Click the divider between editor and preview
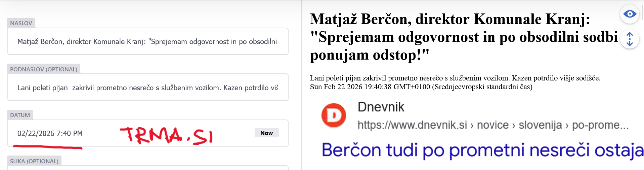Viewport: 644px width, 170px height. 302,85
